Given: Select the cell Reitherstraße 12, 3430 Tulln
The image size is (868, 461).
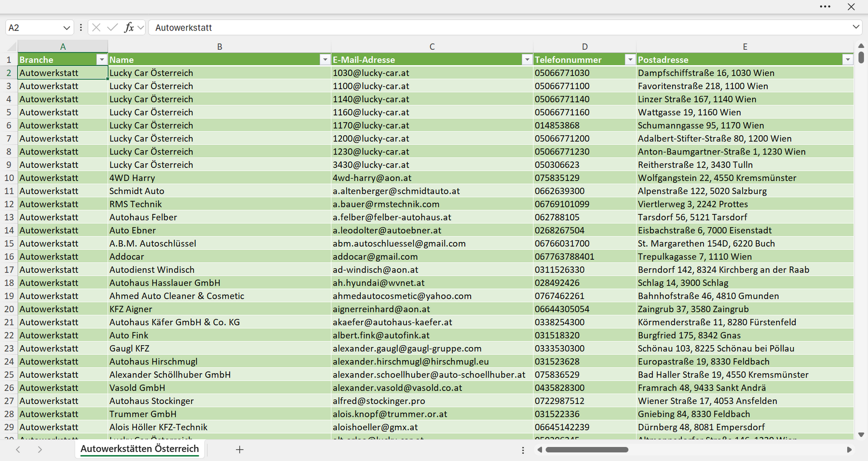Looking at the screenshot, I should click(745, 165).
